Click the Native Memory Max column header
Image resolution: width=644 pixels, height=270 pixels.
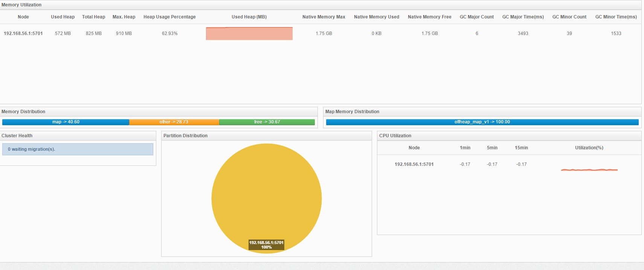[x=324, y=17]
